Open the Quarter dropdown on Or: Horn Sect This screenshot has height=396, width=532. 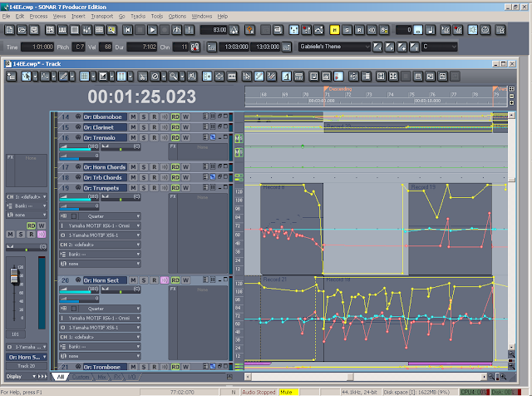(x=100, y=309)
